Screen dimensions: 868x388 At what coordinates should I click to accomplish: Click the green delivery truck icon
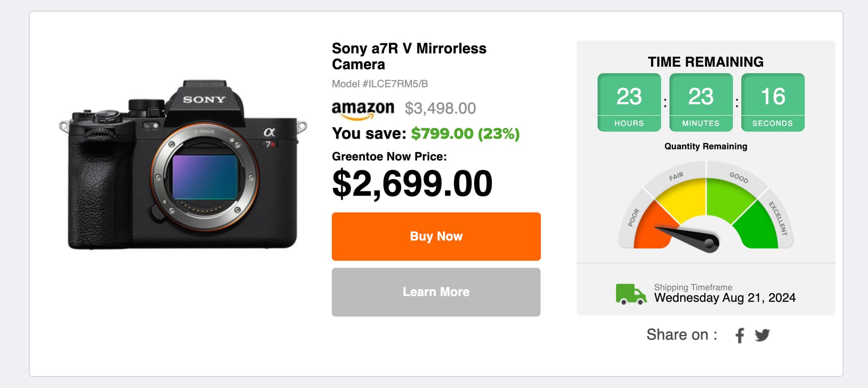coord(631,294)
